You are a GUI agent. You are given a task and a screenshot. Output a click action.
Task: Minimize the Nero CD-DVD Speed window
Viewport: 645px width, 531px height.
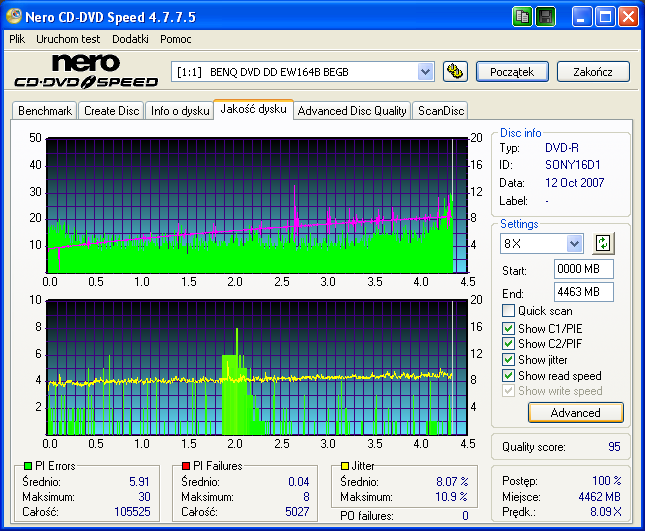click(x=581, y=17)
